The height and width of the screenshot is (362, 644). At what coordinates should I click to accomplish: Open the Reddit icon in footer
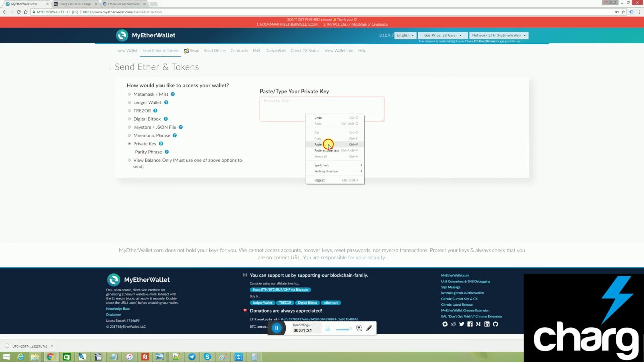[x=453, y=324]
